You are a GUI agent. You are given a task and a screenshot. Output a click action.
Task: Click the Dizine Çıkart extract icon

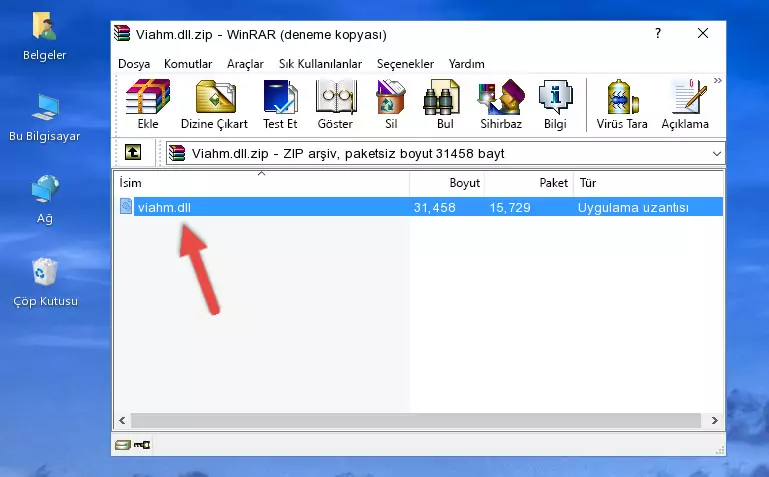click(x=214, y=104)
